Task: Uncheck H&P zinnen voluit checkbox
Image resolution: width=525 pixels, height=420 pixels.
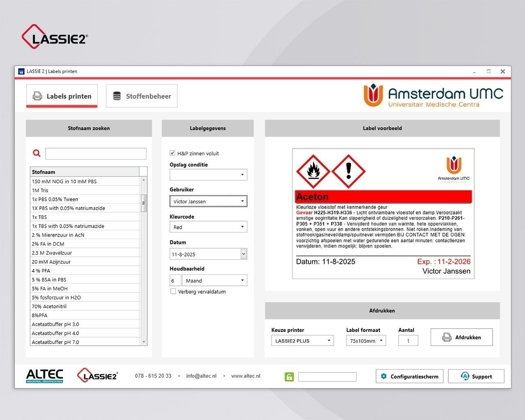Action: (x=173, y=153)
